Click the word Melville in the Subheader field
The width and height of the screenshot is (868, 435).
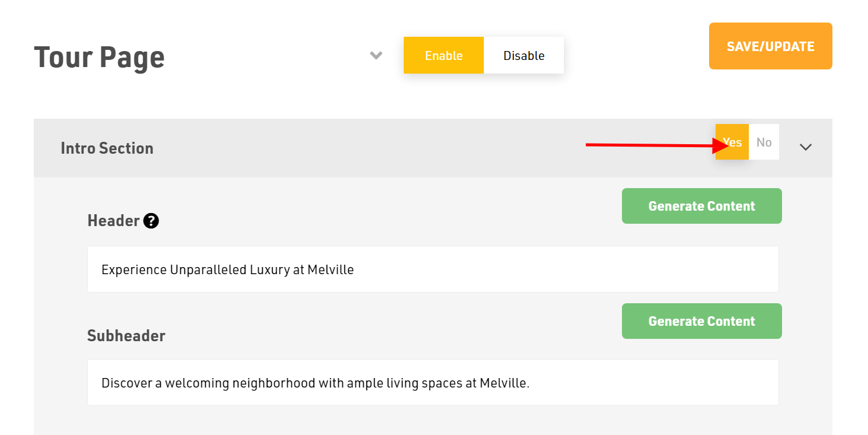(x=503, y=383)
